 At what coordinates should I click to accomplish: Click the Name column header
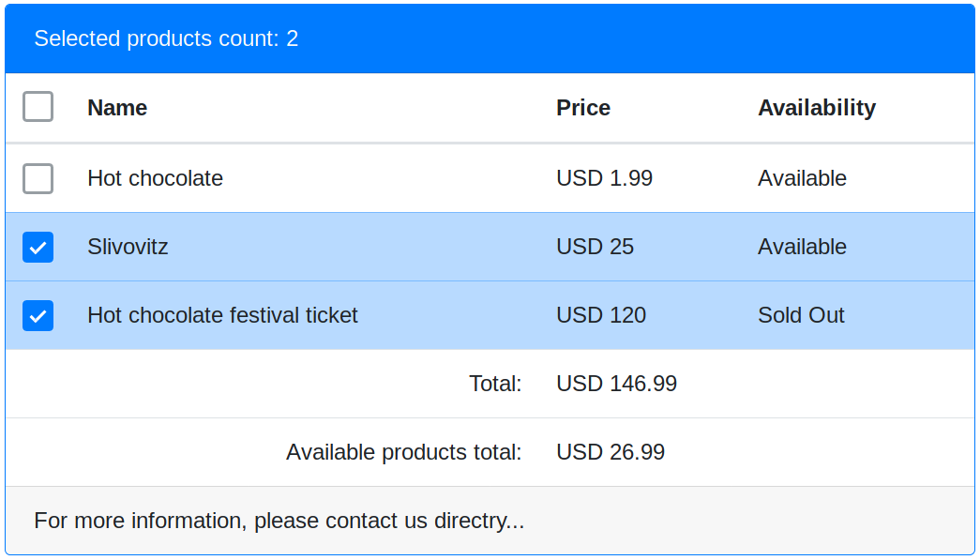(117, 108)
